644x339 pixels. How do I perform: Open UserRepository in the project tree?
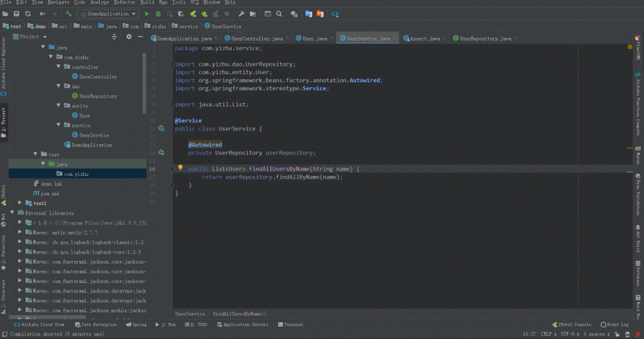click(98, 96)
